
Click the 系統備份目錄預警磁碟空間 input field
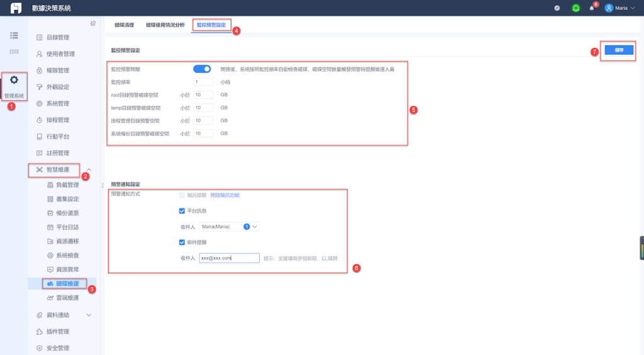point(203,133)
